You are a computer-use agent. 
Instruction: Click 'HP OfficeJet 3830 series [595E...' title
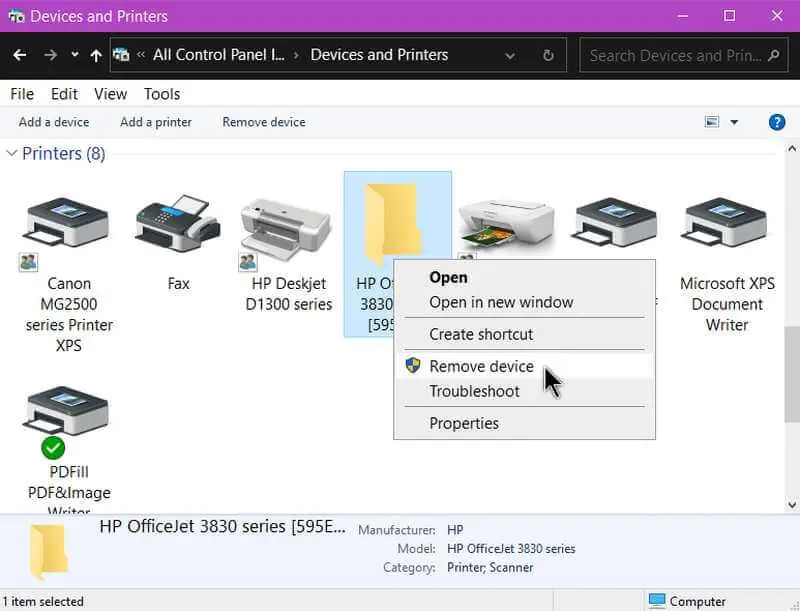tap(222, 526)
